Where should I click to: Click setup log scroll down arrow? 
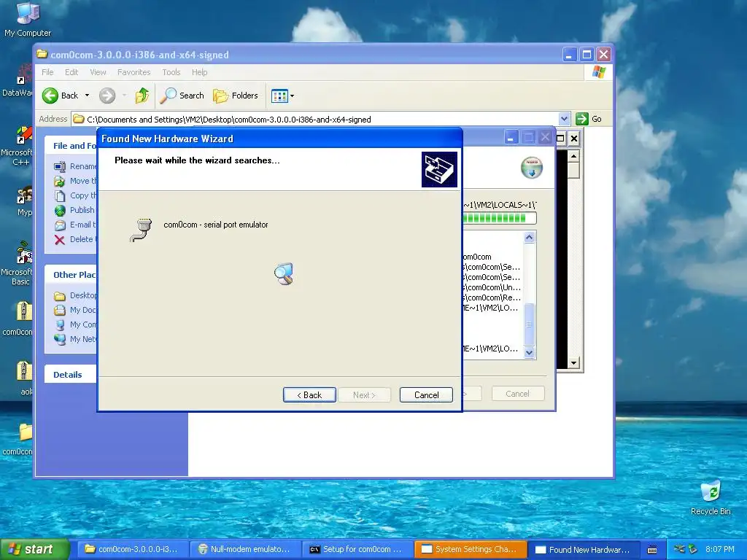(530, 353)
